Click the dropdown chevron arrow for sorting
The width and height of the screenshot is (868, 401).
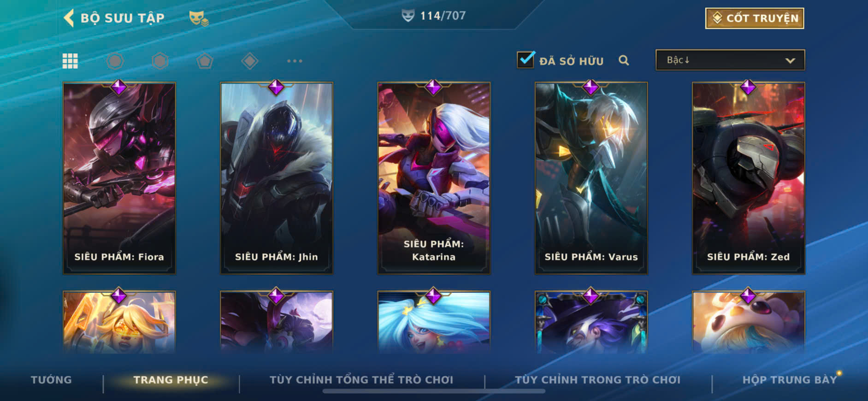click(x=790, y=60)
